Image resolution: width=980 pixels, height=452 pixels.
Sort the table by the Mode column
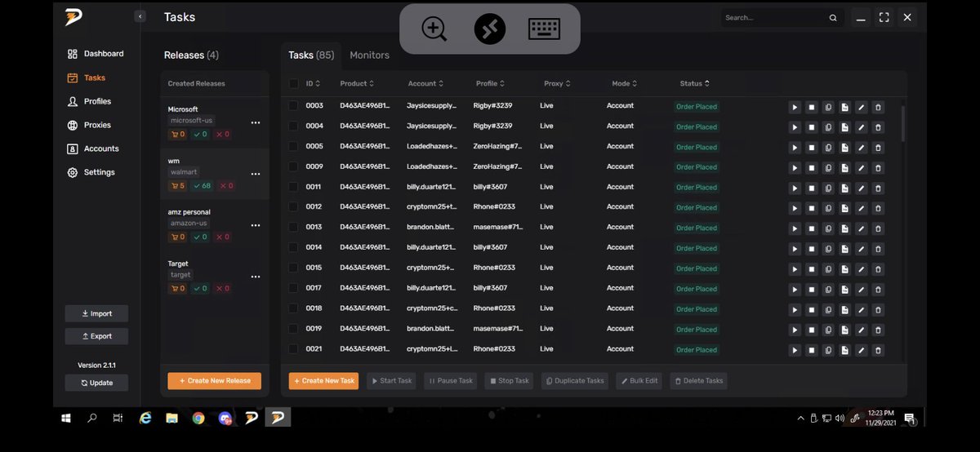(624, 83)
